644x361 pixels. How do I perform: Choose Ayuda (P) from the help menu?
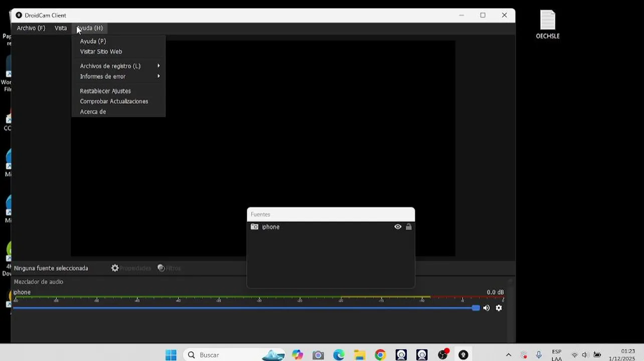point(93,41)
